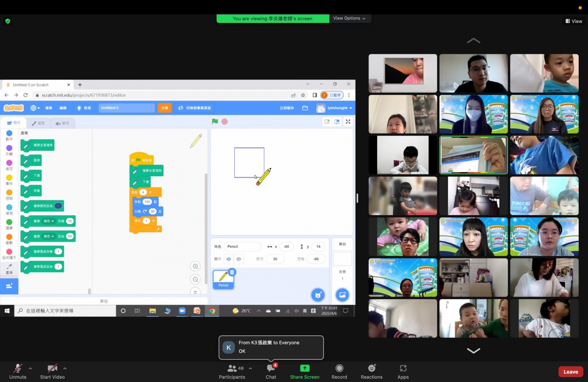The height and width of the screenshot is (382, 588).
Task: Delete the Pencil sprite with the trash icon
Action: tap(232, 272)
